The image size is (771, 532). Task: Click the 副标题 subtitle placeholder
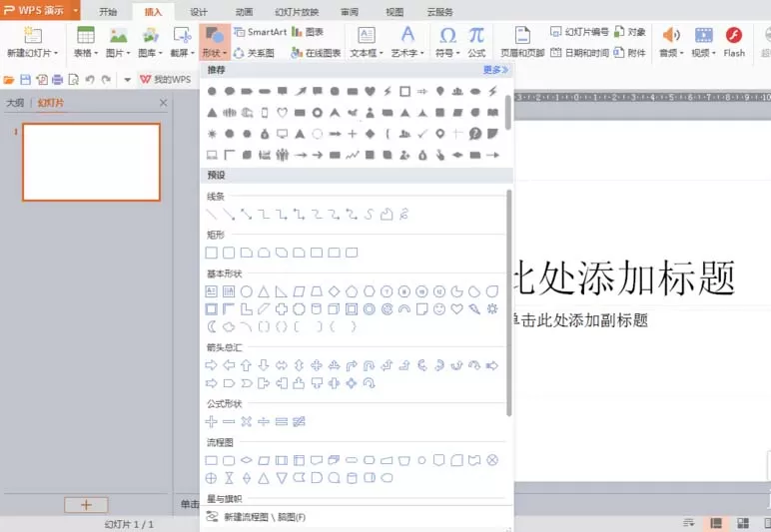coord(580,320)
